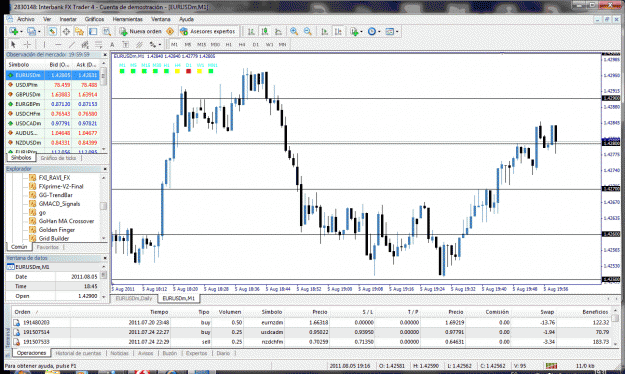Screen dimensions: 625x374
Task: Select the Crosshair tool
Action: coord(27,45)
